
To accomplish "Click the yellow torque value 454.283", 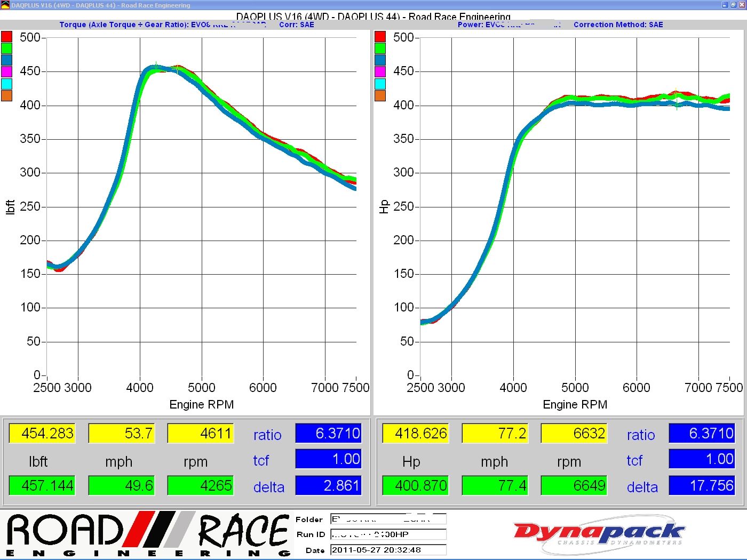I will 42,433.
